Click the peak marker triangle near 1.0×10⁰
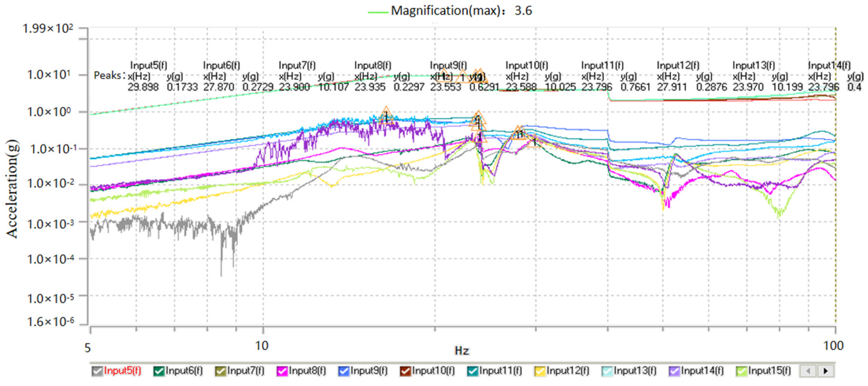The height and width of the screenshot is (386, 868). 386,115
